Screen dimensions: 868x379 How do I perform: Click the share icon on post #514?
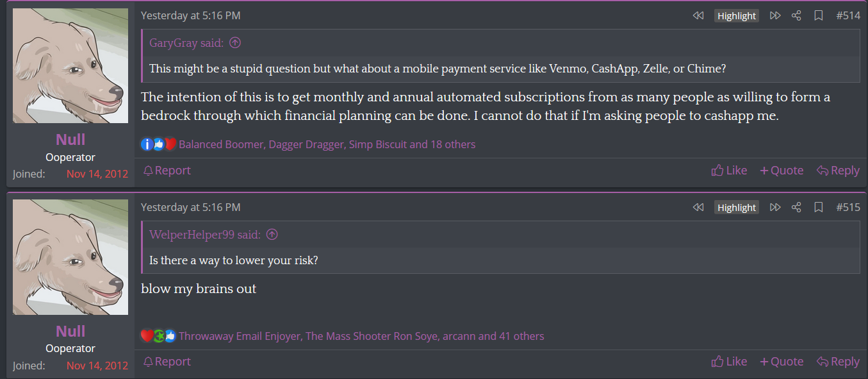[x=796, y=15]
